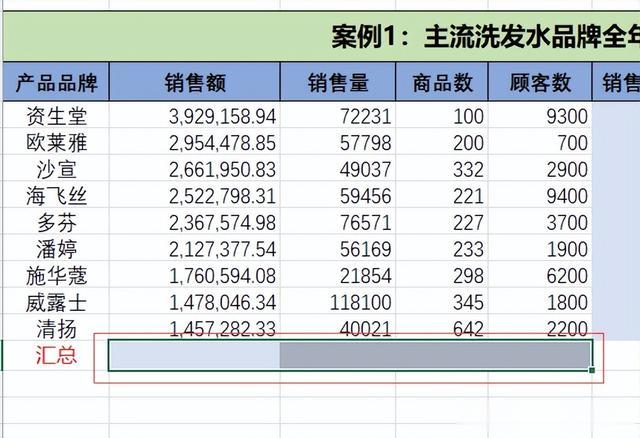Select the 顾客数 header cell
This screenshot has width=640, height=438.
pyautogui.click(x=540, y=82)
